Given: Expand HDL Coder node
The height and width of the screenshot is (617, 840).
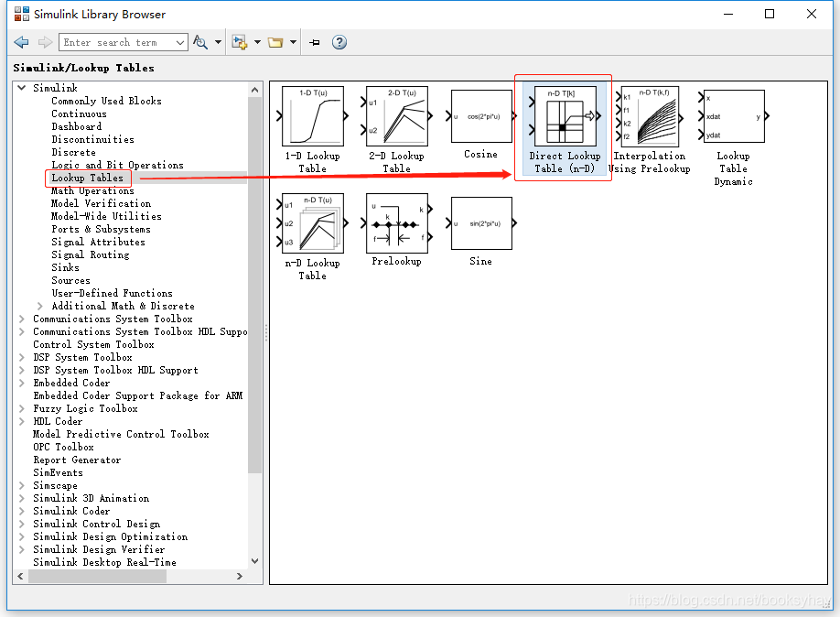Looking at the screenshot, I should click(x=21, y=421).
